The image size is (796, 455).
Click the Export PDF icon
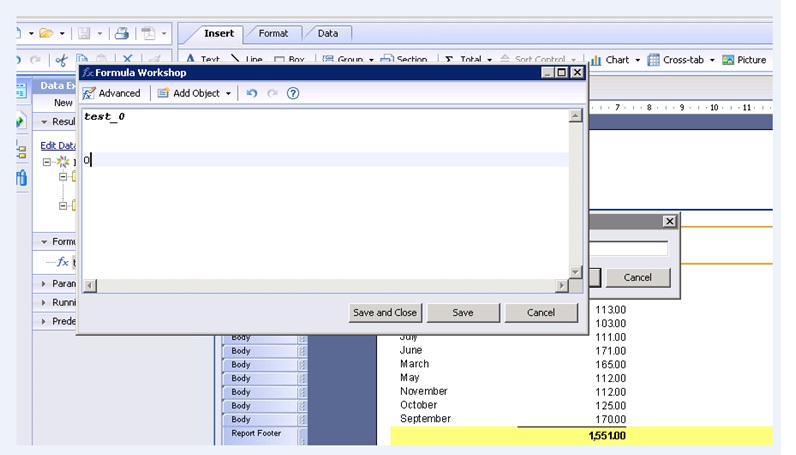(148, 34)
